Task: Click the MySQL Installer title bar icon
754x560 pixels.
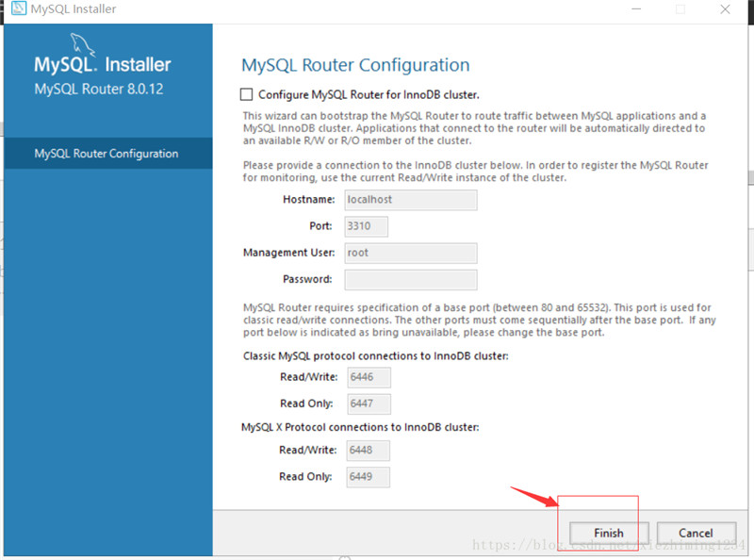Action: [17, 9]
